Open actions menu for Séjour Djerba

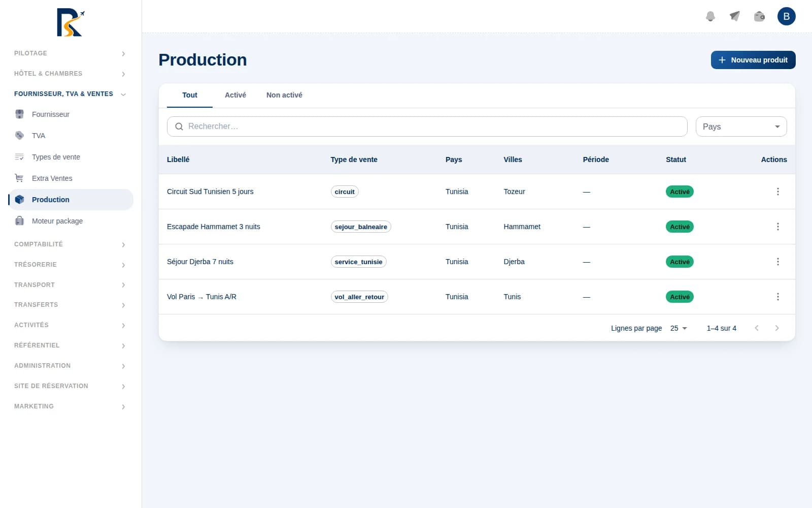pyautogui.click(x=777, y=262)
